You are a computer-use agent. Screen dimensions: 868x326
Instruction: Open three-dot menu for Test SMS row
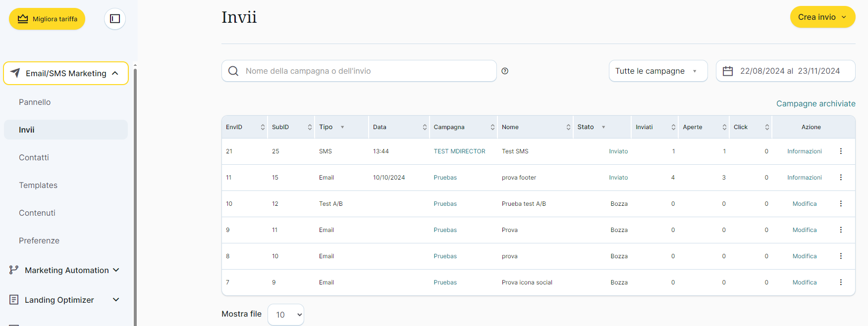(841, 151)
